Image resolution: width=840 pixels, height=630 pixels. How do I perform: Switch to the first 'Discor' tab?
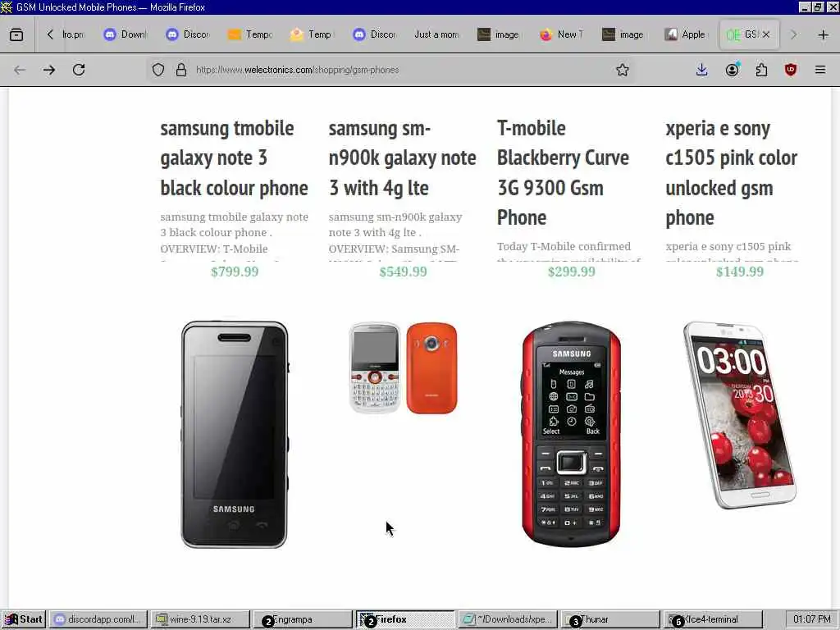click(x=188, y=34)
